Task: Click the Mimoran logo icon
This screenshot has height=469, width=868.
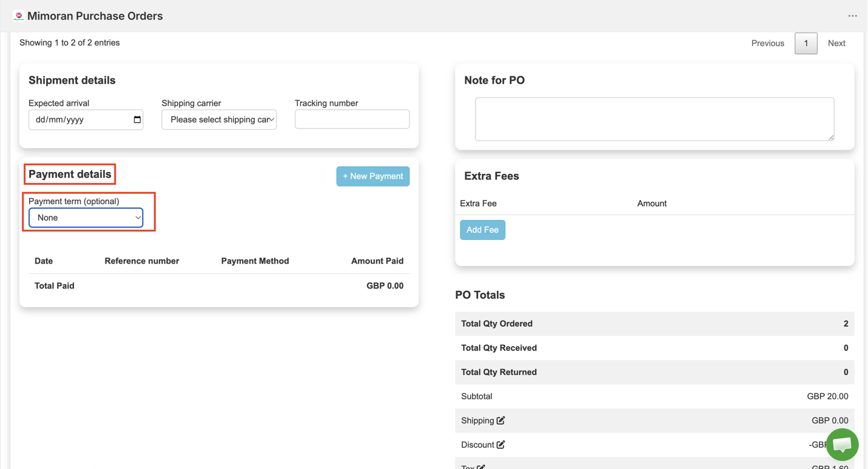Action: 19,16
